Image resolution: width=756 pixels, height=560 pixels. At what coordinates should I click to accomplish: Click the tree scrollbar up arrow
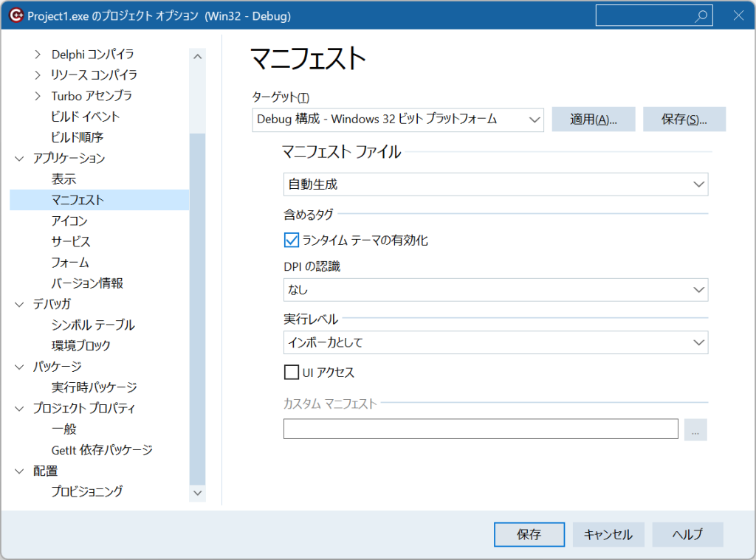[197, 56]
